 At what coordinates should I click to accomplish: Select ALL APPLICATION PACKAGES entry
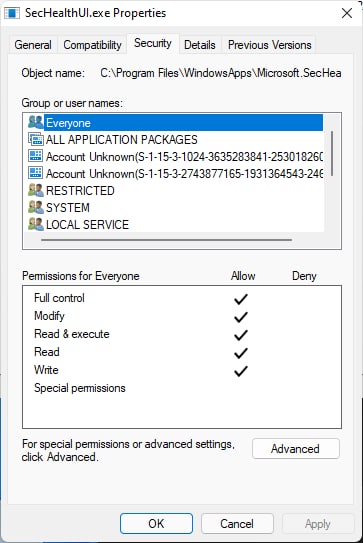[175, 140]
